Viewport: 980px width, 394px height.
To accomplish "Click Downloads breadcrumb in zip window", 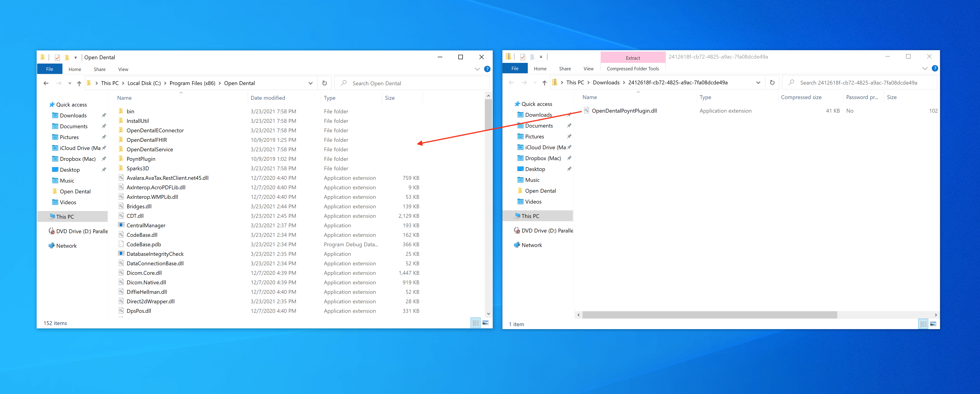I will tap(606, 83).
